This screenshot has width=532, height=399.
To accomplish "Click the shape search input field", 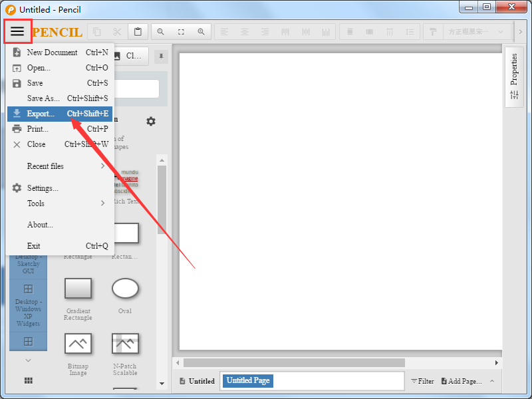I will coord(136,89).
